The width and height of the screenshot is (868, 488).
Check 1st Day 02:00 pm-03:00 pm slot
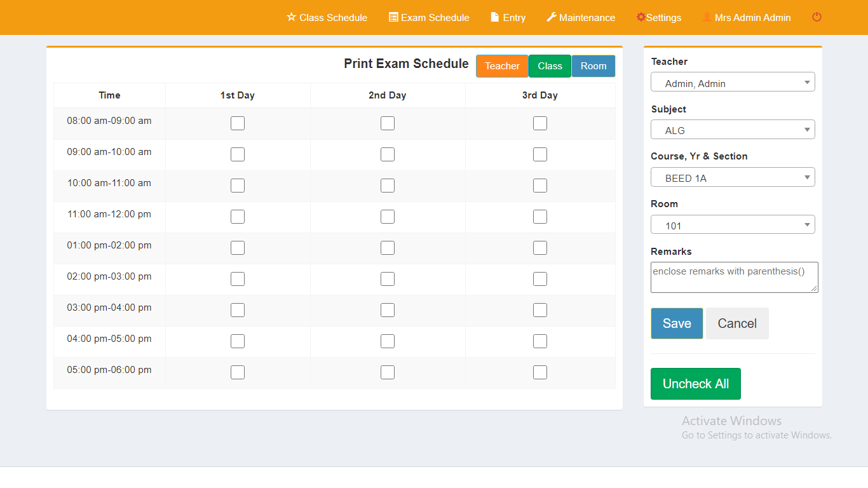click(238, 279)
